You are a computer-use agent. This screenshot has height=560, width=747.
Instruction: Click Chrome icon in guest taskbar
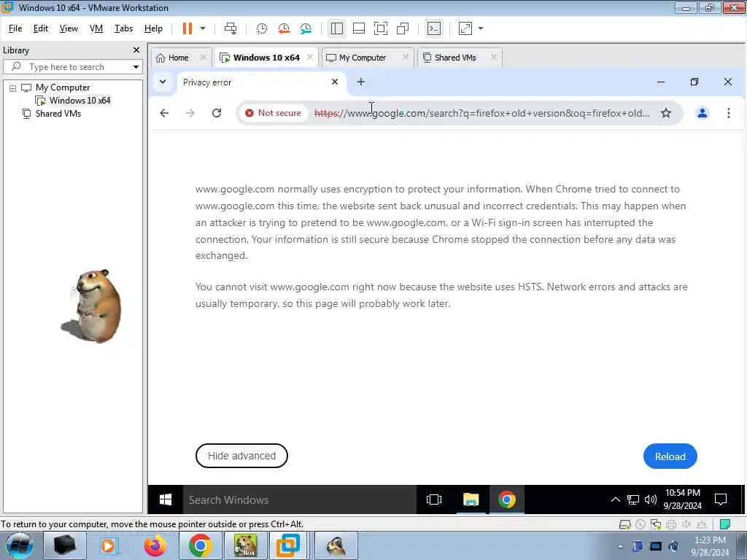click(x=507, y=499)
